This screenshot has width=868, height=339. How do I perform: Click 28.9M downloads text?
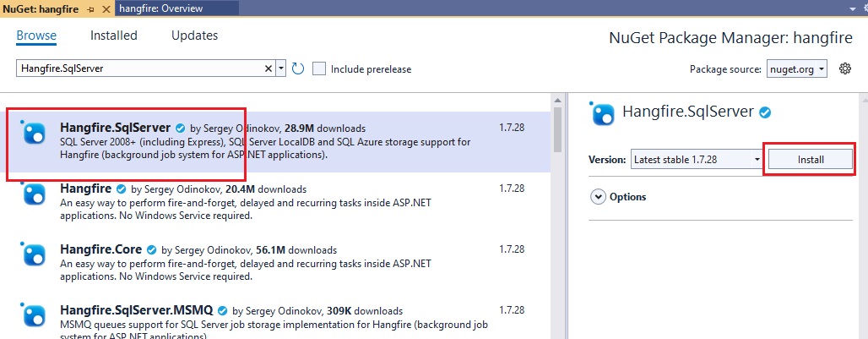coord(325,128)
